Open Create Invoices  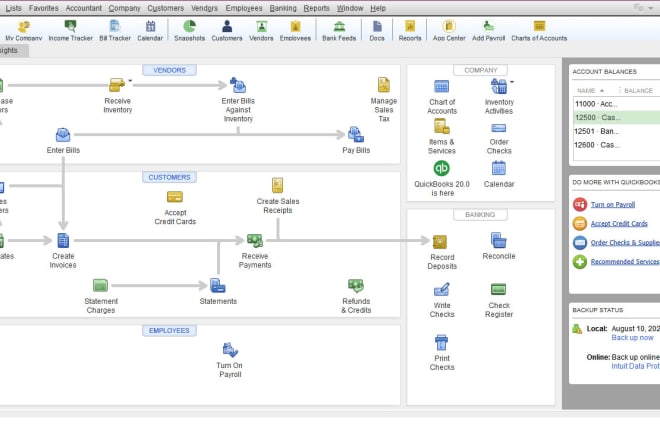tap(63, 240)
